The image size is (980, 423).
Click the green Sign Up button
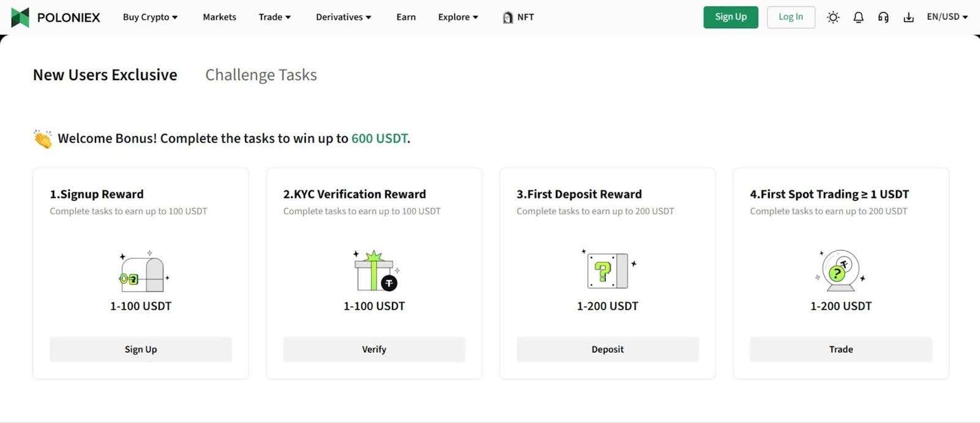(731, 17)
